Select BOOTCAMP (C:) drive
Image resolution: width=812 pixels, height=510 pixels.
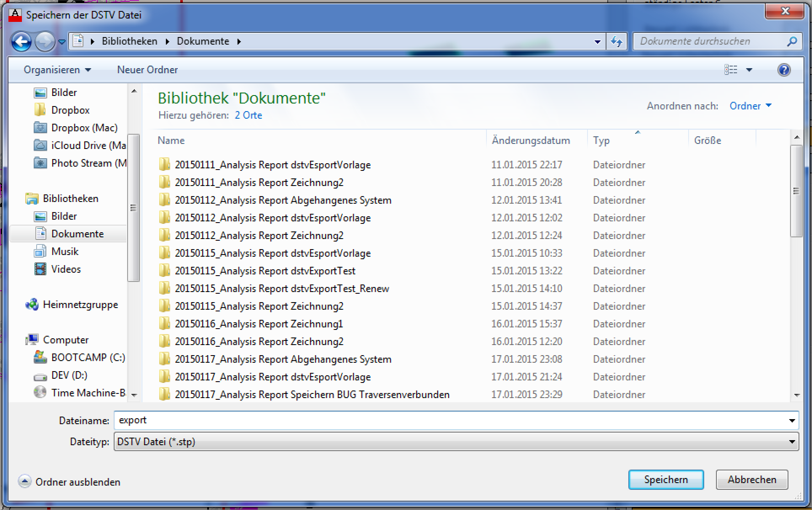88,358
